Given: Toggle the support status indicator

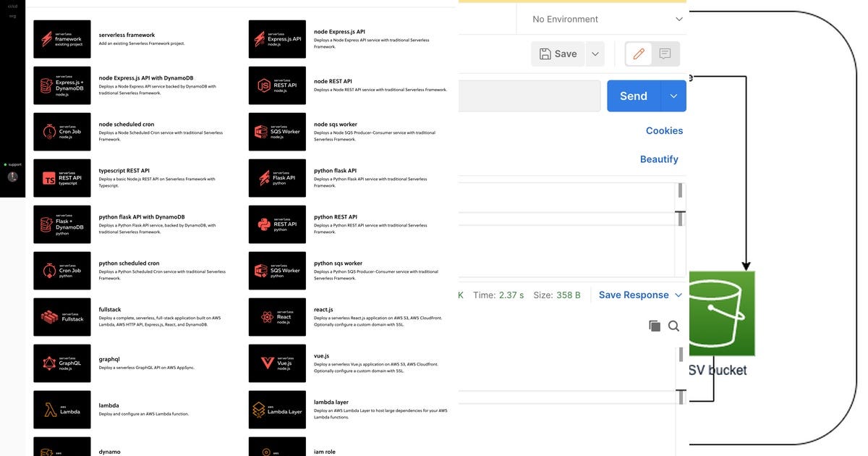Looking at the screenshot, I should click(x=6, y=164).
